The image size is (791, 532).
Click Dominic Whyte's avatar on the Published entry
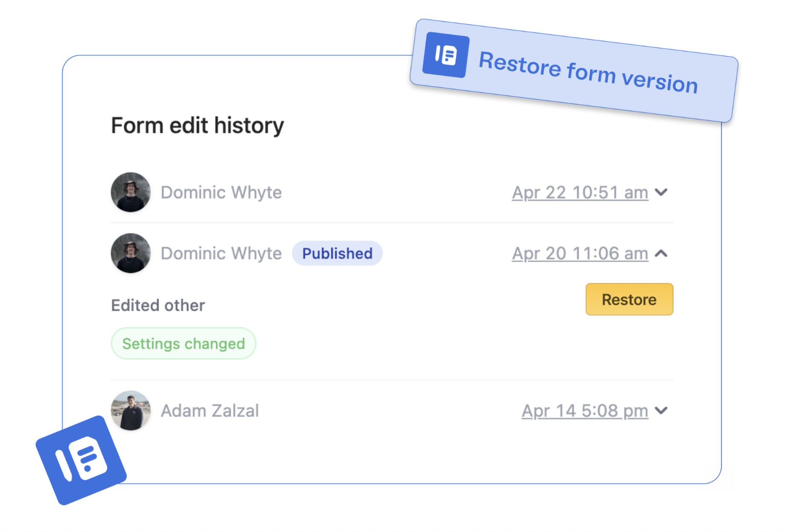click(x=131, y=253)
